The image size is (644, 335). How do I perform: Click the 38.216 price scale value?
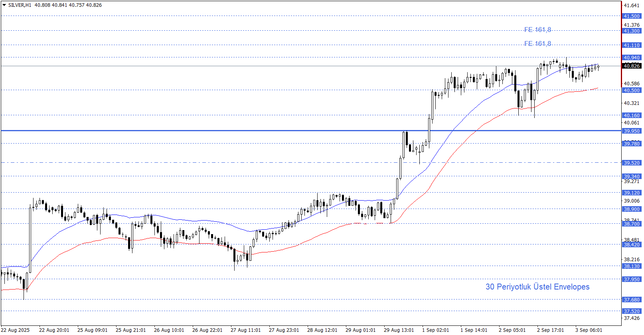click(x=632, y=260)
